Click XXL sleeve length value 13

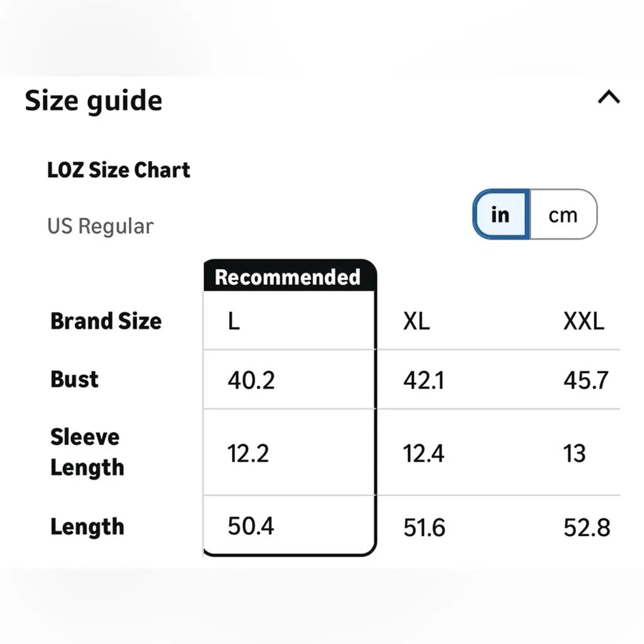point(574,453)
